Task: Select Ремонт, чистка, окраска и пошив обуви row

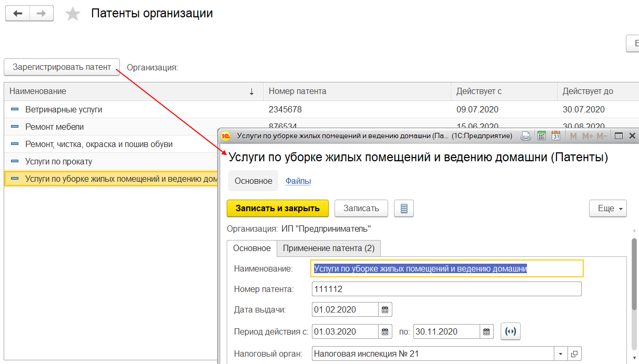Action: (x=110, y=144)
